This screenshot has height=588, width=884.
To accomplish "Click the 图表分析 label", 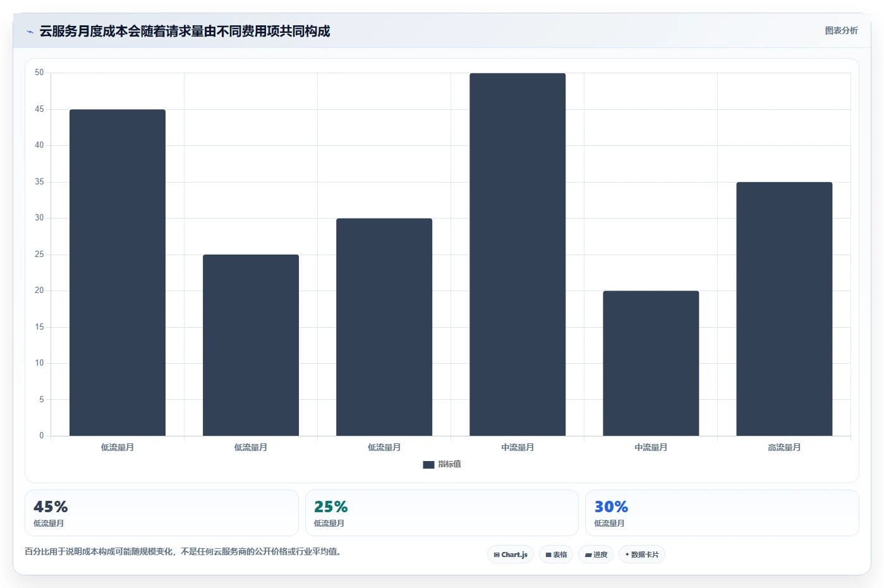I will 841,30.
